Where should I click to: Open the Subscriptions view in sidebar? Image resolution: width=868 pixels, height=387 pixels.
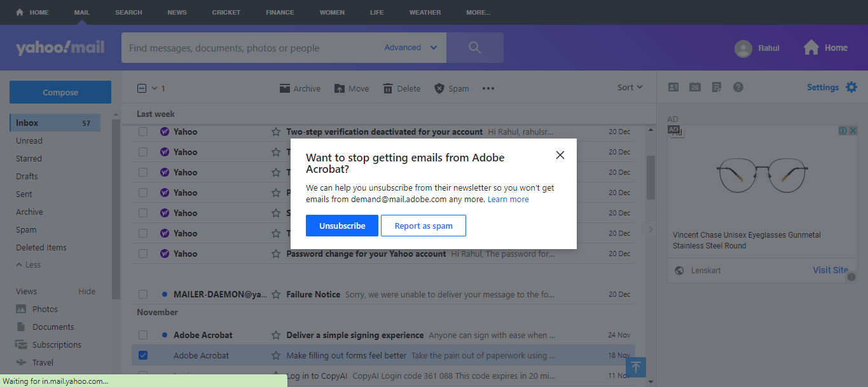[57, 344]
